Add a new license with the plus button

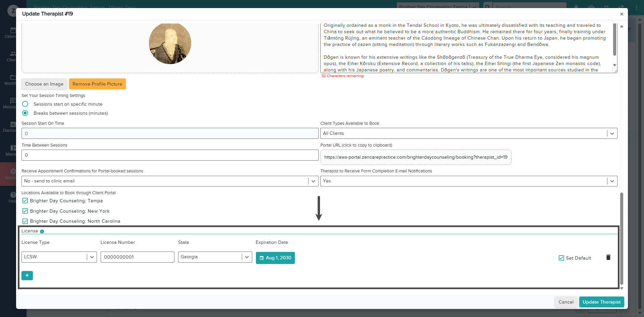click(x=27, y=275)
